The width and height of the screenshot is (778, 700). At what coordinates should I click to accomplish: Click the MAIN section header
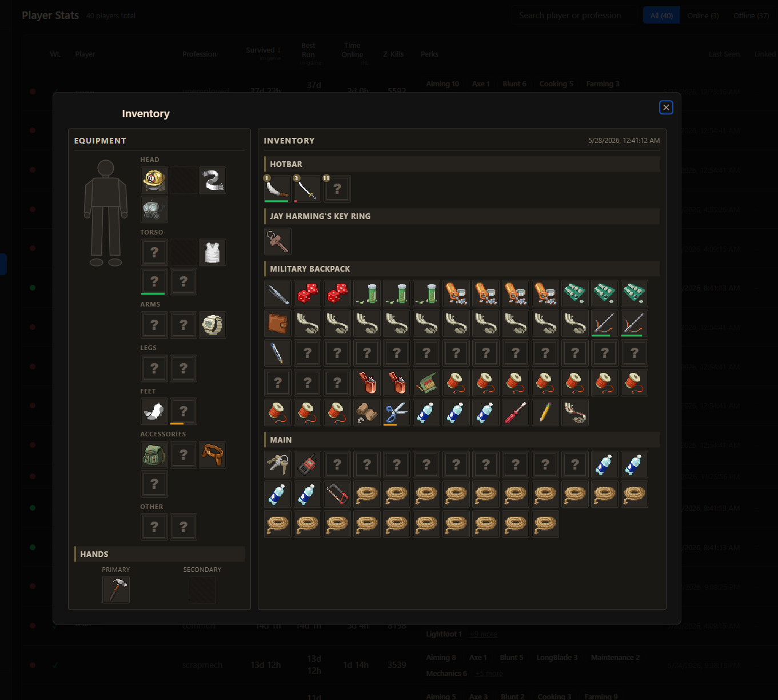click(x=462, y=440)
